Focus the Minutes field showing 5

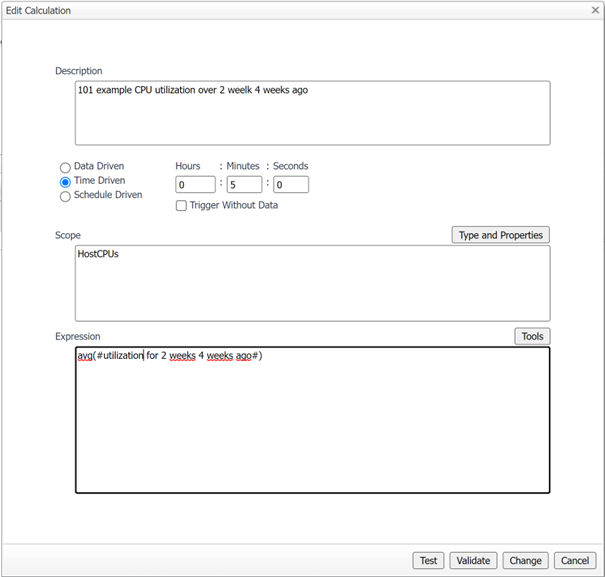click(244, 185)
